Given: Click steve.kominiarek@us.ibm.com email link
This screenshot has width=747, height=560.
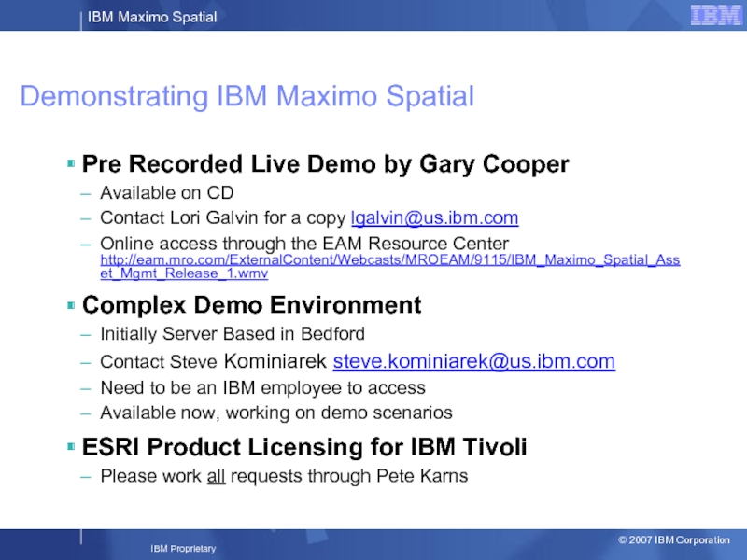Looking at the screenshot, I should click(x=474, y=361).
